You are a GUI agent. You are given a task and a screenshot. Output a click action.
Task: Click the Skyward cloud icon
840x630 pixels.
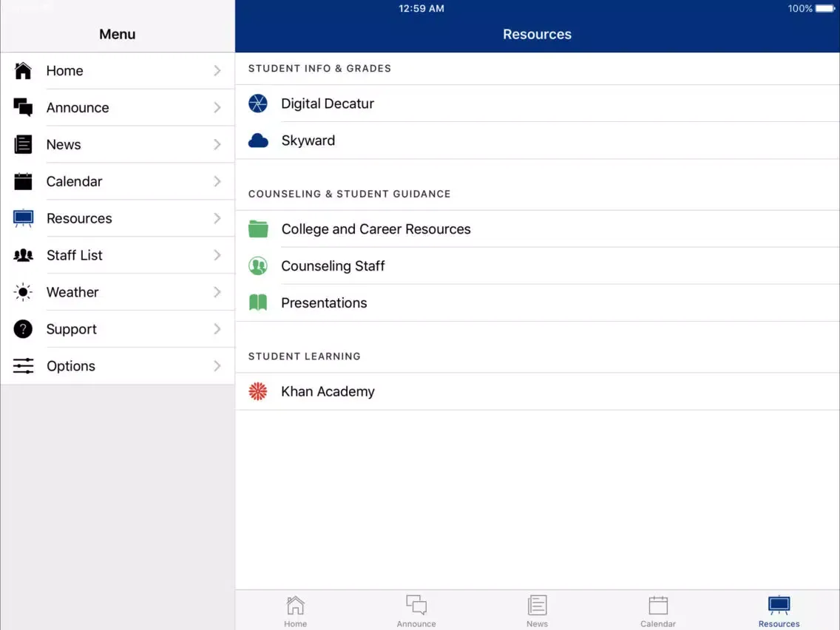click(x=258, y=140)
